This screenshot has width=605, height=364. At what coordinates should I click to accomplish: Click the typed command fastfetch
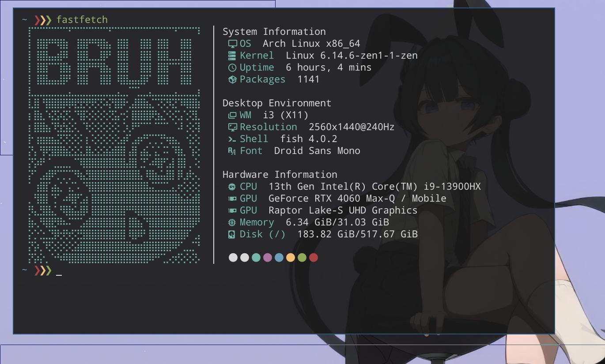point(82,20)
